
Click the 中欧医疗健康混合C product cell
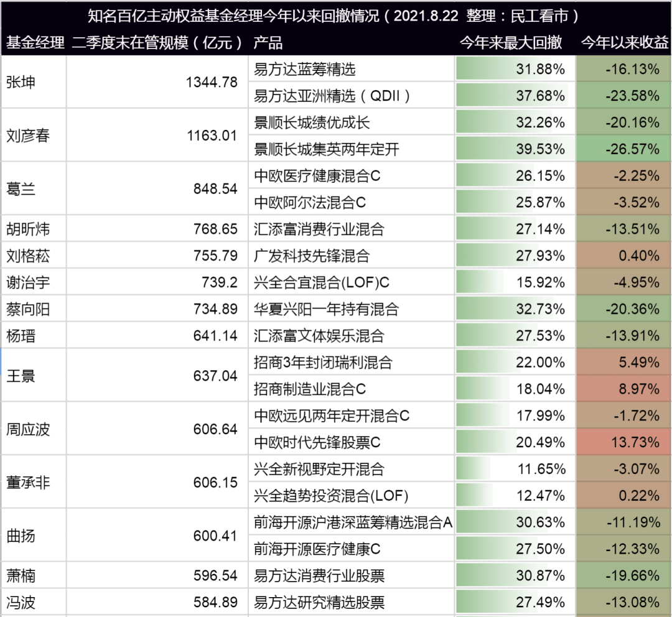(x=351, y=175)
